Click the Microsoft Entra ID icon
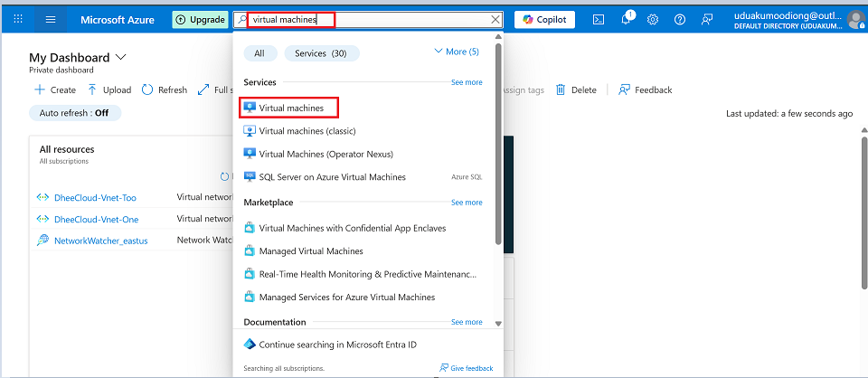Image resolution: width=868 pixels, height=378 pixels. coord(250,345)
